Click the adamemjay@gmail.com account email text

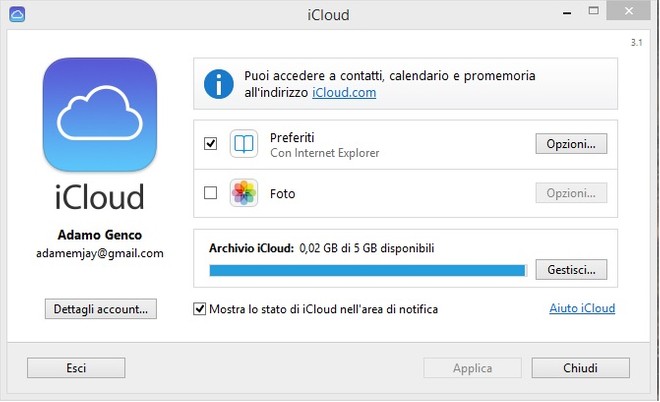[100, 253]
